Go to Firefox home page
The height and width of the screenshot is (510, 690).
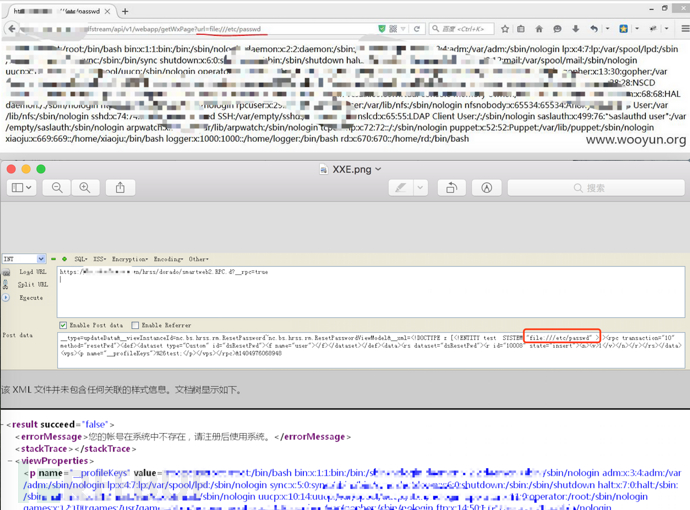[539, 29]
